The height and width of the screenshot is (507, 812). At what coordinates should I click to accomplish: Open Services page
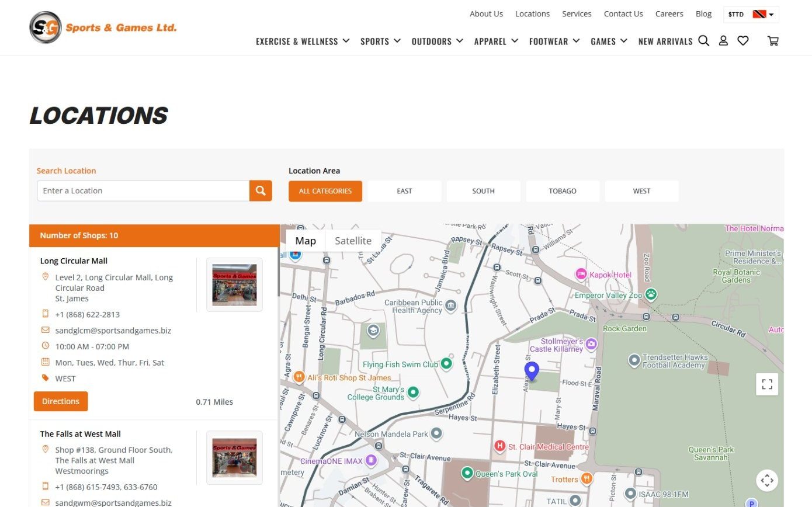pyautogui.click(x=577, y=13)
